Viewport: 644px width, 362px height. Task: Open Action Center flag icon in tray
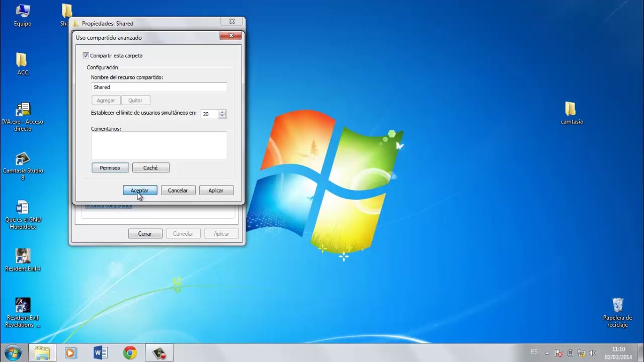[559, 353]
